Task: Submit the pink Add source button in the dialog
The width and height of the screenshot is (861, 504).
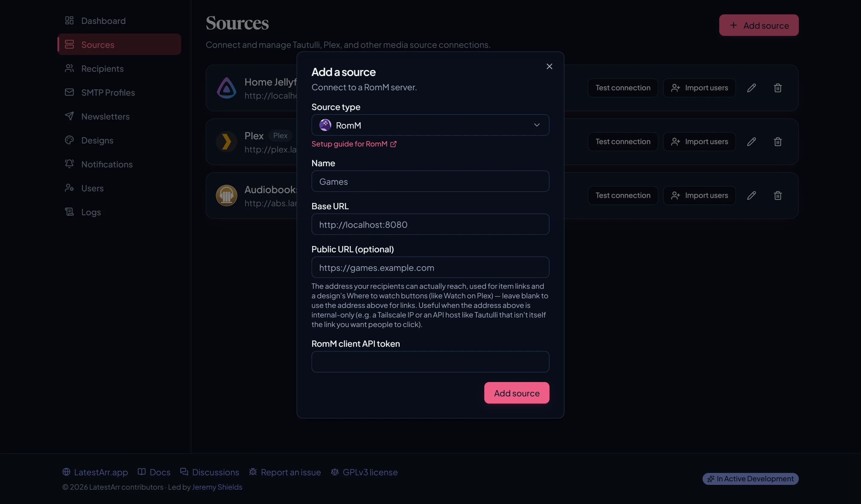Action: pyautogui.click(x=517, y=393)
